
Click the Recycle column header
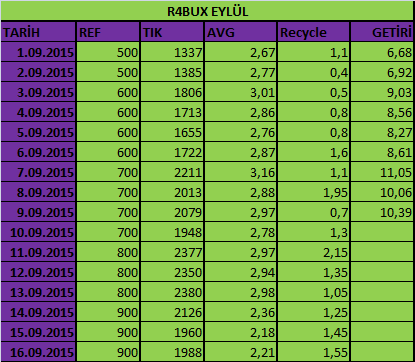[x=314, y=32]
